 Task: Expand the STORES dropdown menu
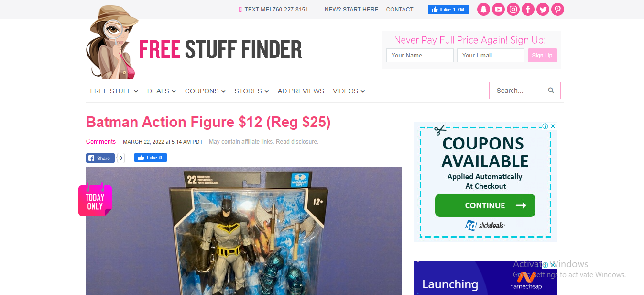point(251,91)
